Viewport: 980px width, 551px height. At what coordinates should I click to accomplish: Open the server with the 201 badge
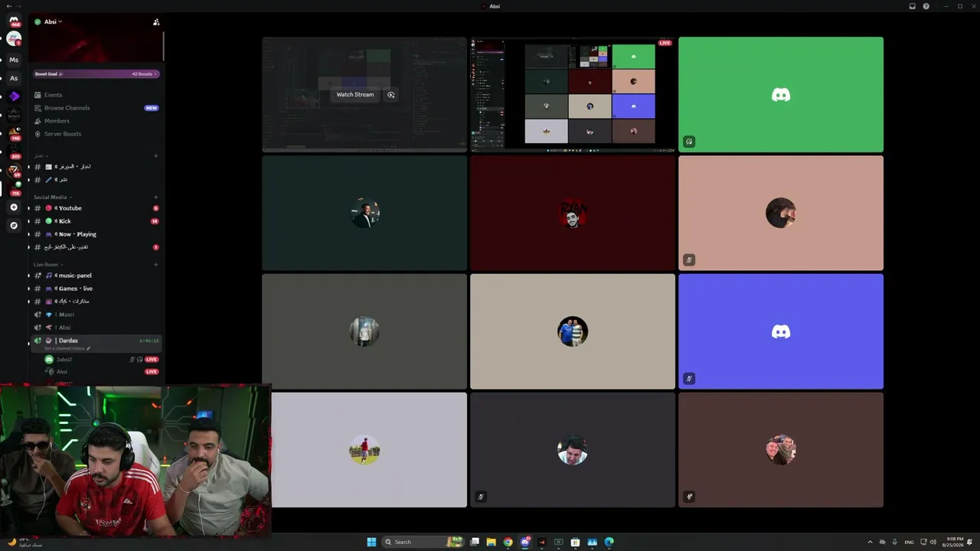(x=14, y=152)
